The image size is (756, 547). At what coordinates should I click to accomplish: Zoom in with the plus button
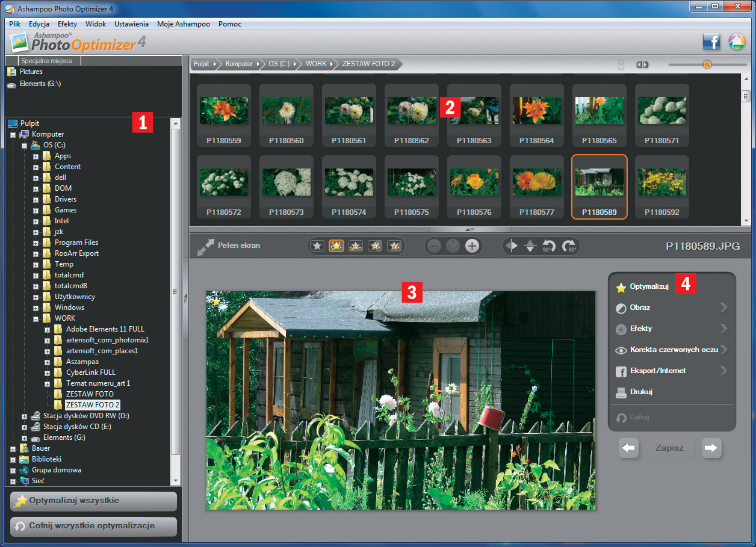point(472,246)
